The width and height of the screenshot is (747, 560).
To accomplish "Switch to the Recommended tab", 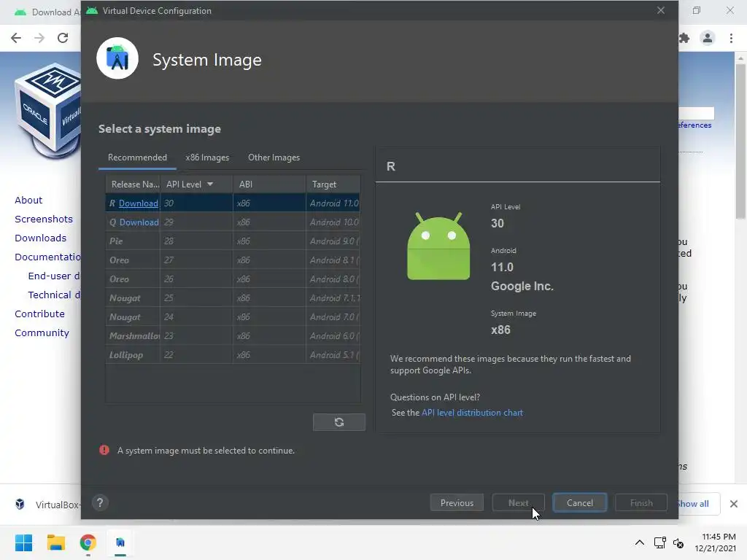I will [x=137, y=157].
